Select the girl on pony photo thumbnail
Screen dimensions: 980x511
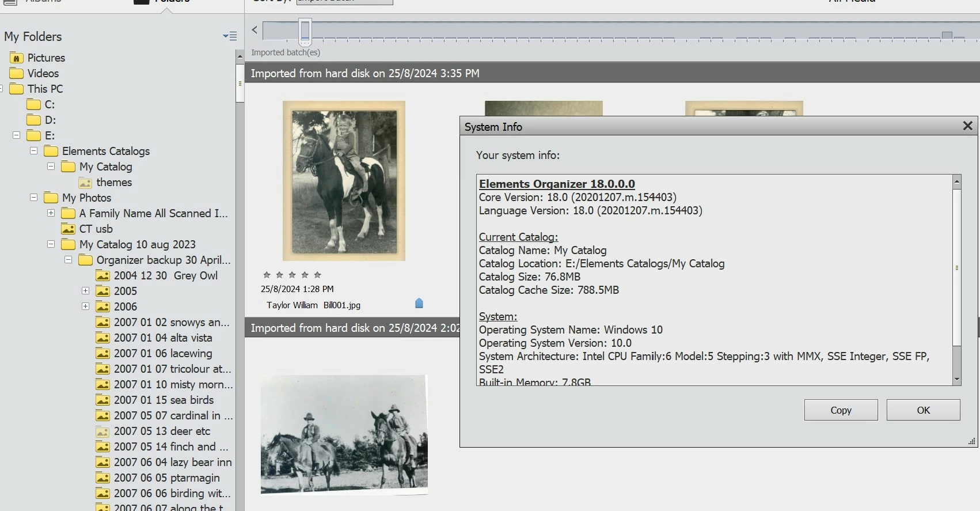point(344,181)
